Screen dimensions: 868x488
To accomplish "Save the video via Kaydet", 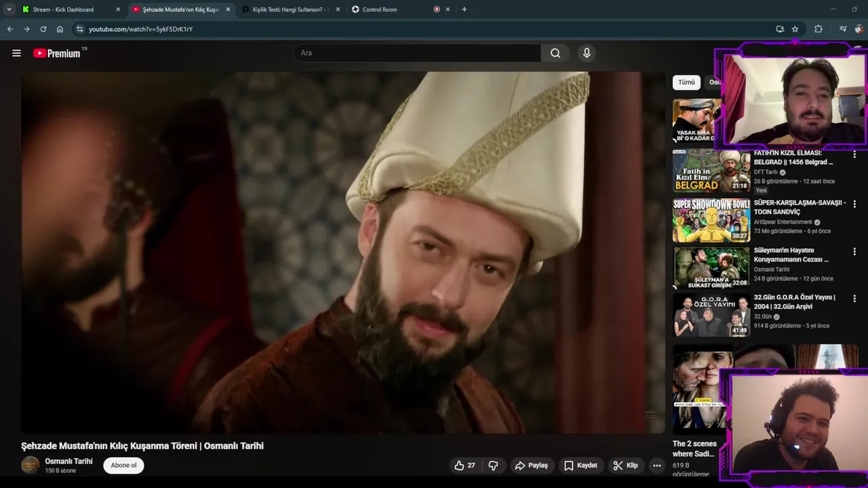I will (x=580, y=466).
